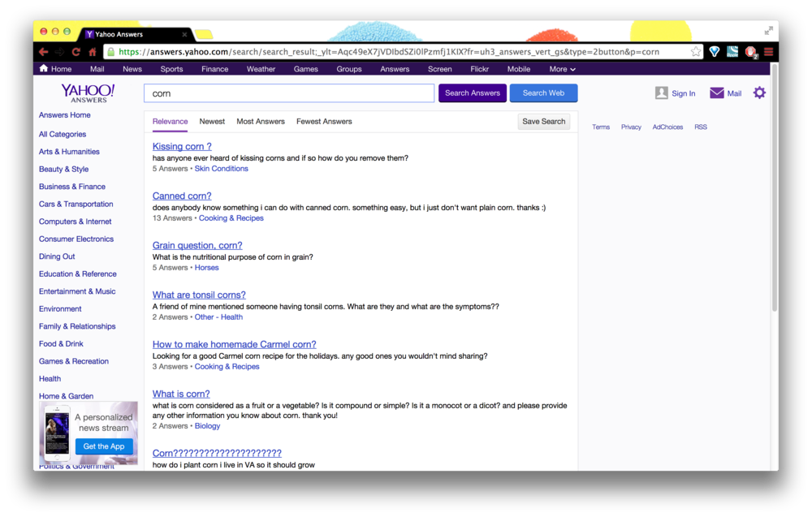The height and width of the screenshot is (517, 812).
Task: Open settings with the gear icon
Action: 759,93
